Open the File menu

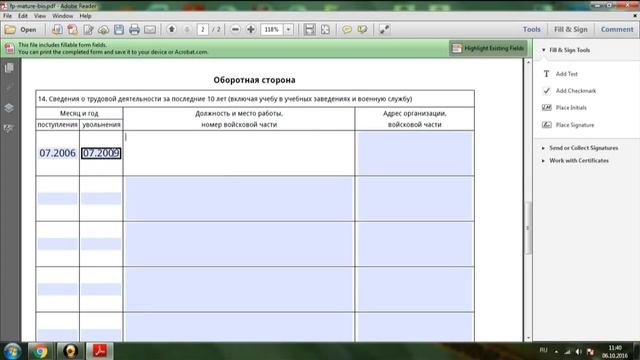(7, 16)
